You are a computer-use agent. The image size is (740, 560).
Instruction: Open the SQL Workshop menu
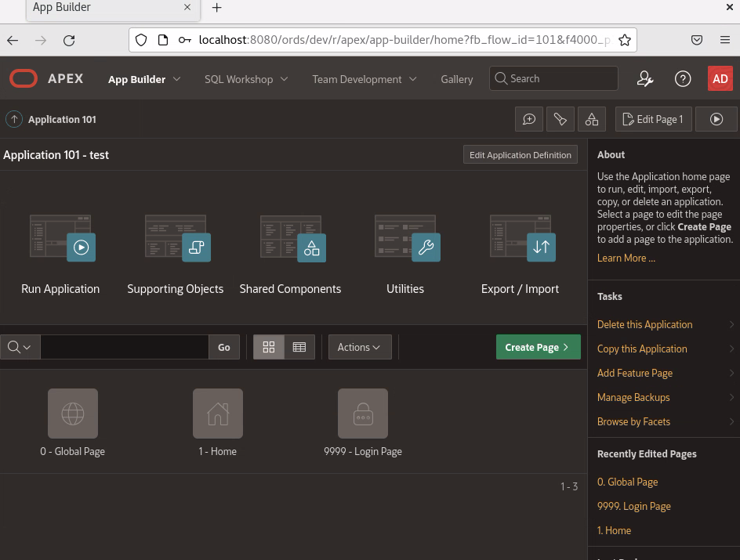tap(246, 79)
